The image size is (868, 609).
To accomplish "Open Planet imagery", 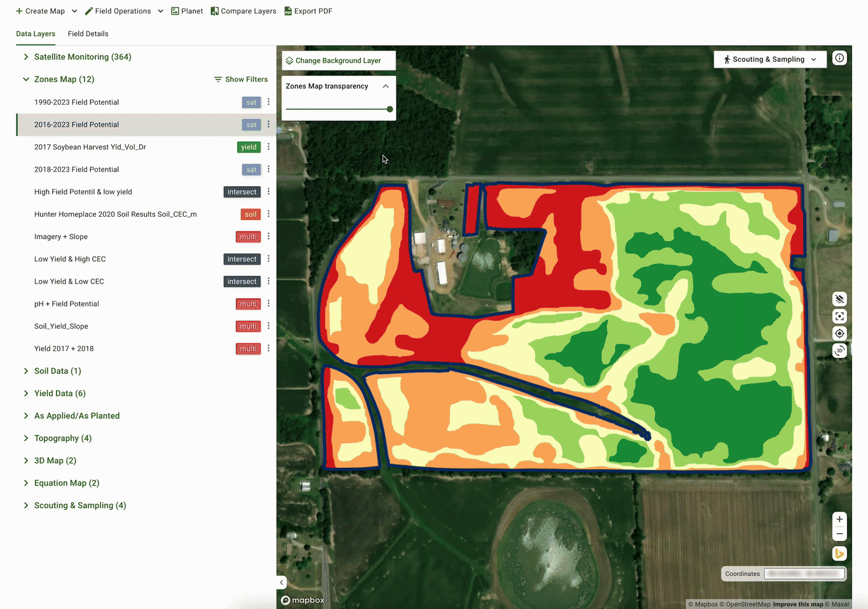I will pyautogui.click(x=187, y=11).
